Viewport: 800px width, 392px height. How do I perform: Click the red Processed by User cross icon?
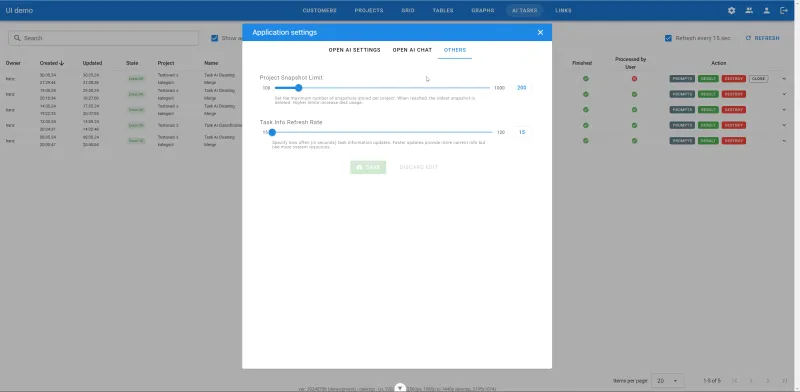coord(634,79)
